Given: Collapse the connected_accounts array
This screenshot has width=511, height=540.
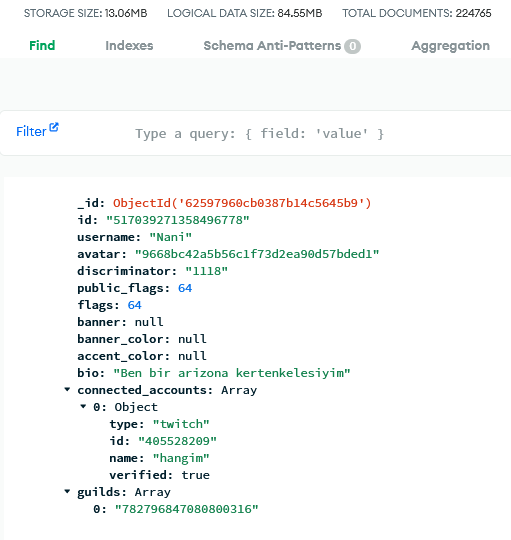Looking at the screenshot, I should tap(67, 390).
